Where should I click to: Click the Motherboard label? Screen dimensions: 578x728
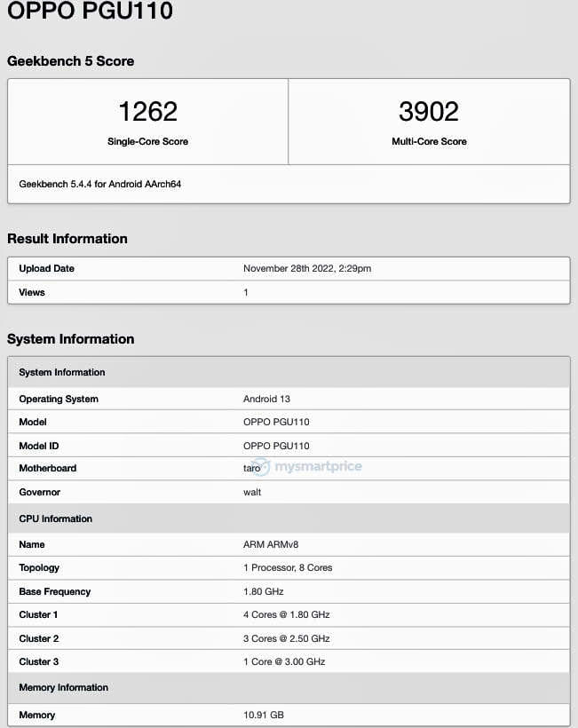(47, 469)
